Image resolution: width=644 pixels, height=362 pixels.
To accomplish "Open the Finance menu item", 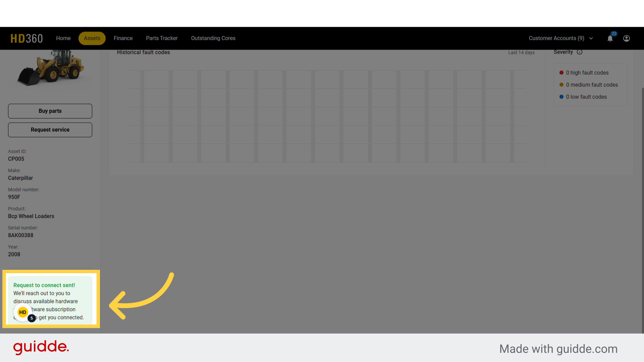I will pos(123,38).
